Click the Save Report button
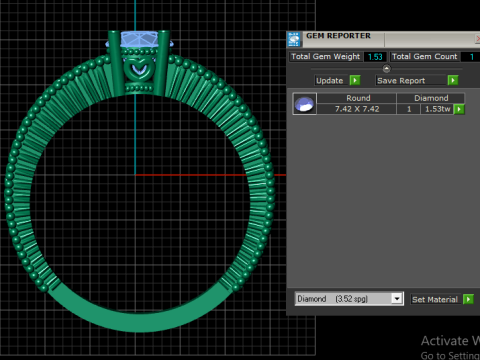 [x=411, y=80]
